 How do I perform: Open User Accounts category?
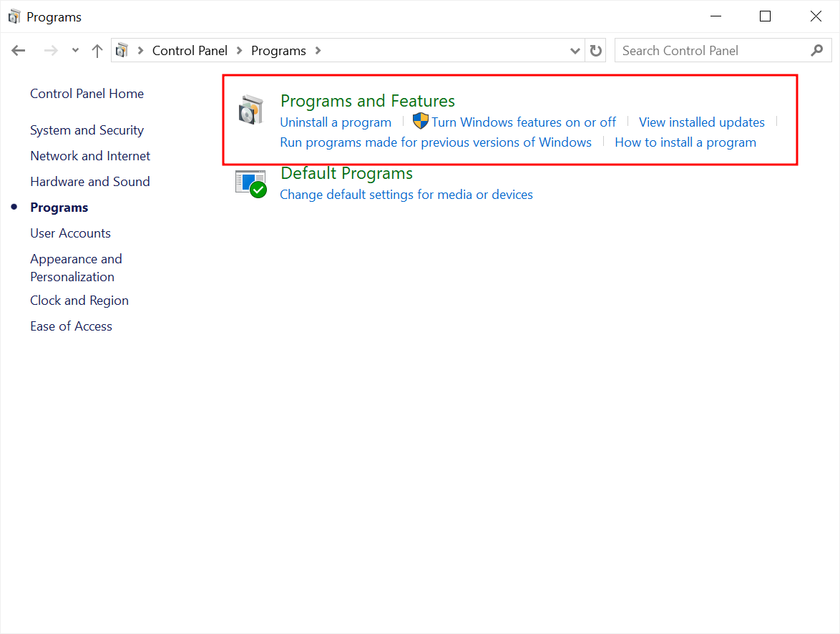(70, 233)
